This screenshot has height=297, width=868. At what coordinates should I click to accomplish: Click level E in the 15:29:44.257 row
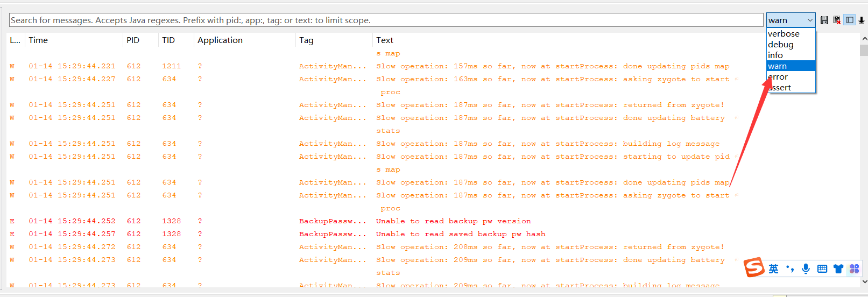pyautogui.click(x=12, y=234)
